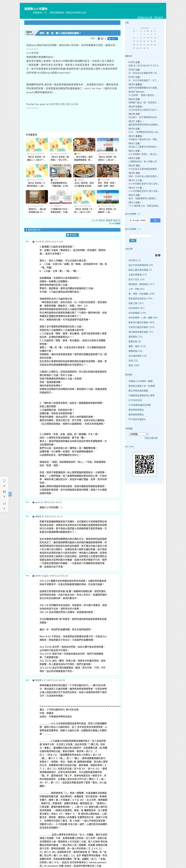Open 聖經無誤、解經原則 (217) category
Image resolution: width=186 pixels, height=868 pixels.
click(141, 284)
